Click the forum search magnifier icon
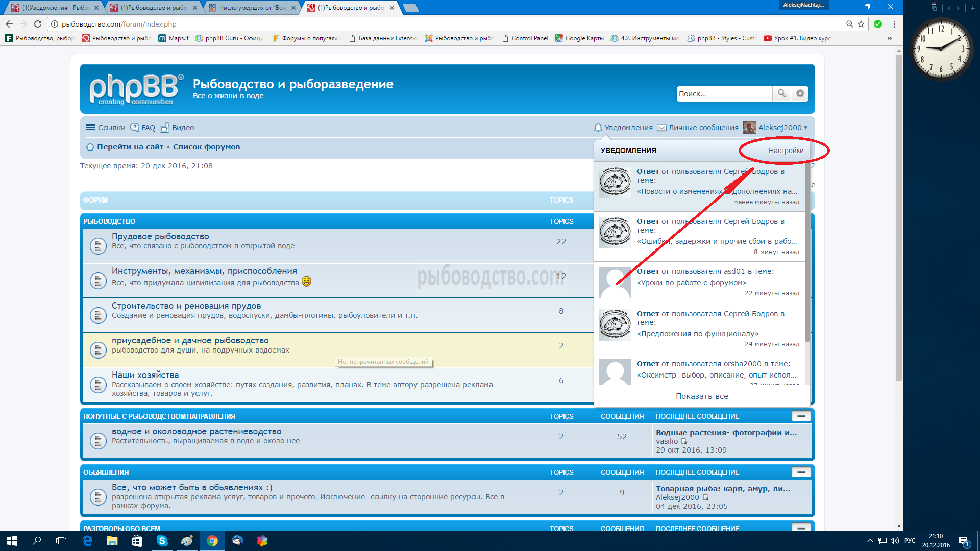The image size is (980, 551). (x=781, y=93)
